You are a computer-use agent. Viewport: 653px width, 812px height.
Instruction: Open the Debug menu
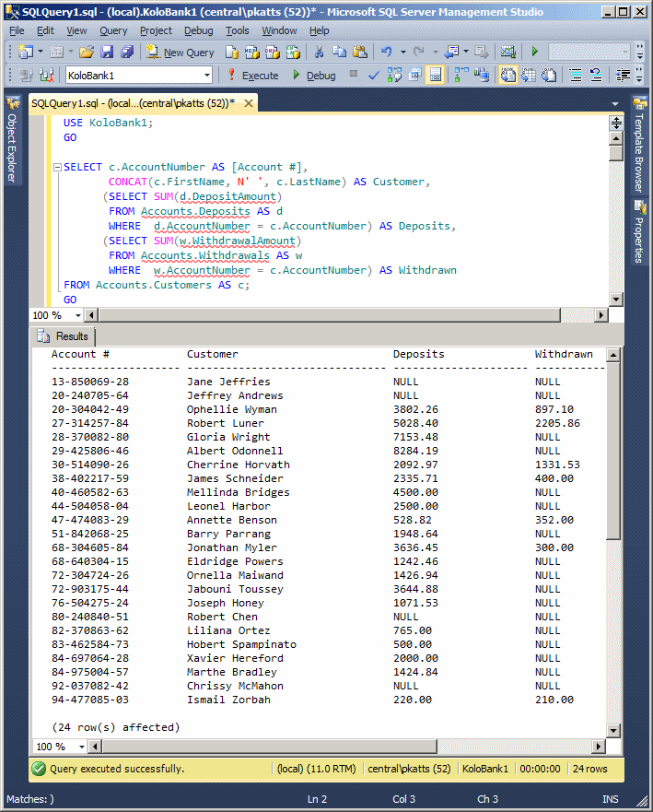pyautogui.click(x=199, y=30)
